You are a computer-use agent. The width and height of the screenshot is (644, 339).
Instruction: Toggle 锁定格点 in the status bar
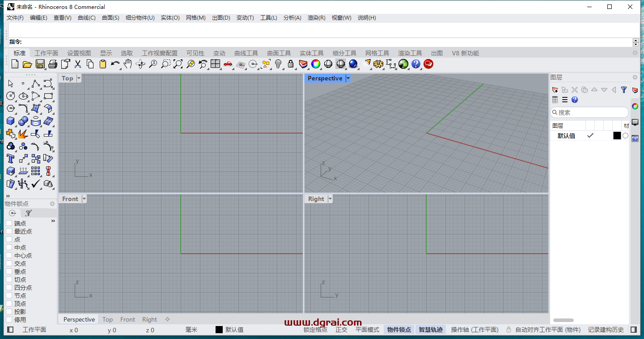[x=315, y=330]
